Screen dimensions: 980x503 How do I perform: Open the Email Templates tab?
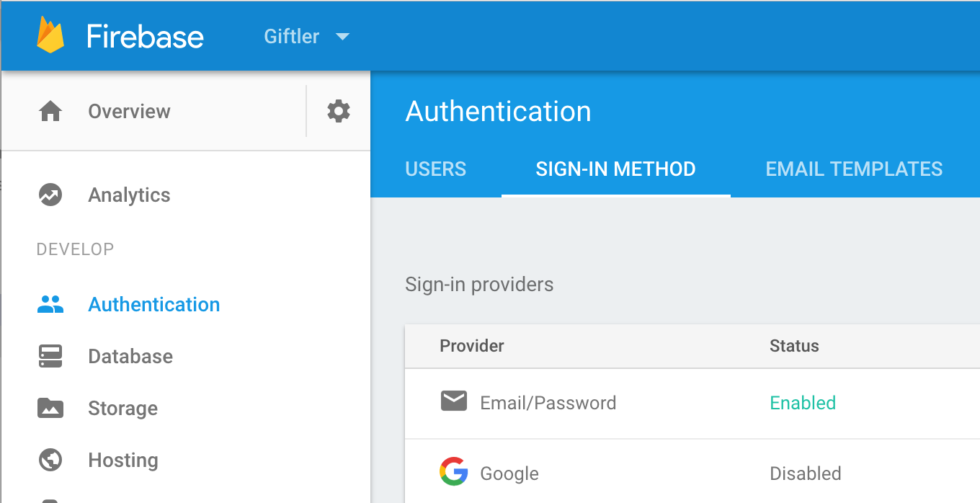click(x=854, y=169)
